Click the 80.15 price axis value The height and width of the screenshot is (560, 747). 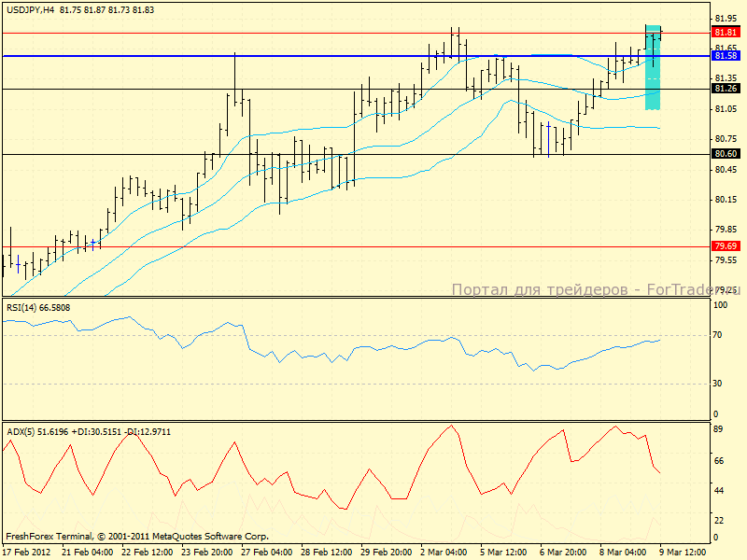(726, 200)
